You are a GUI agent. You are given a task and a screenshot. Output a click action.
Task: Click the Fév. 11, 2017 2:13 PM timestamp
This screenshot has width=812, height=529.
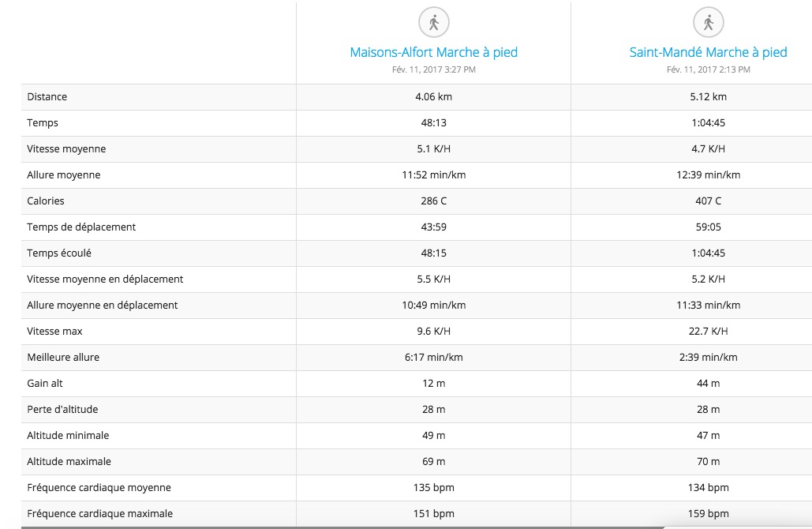tap(708, 69)
